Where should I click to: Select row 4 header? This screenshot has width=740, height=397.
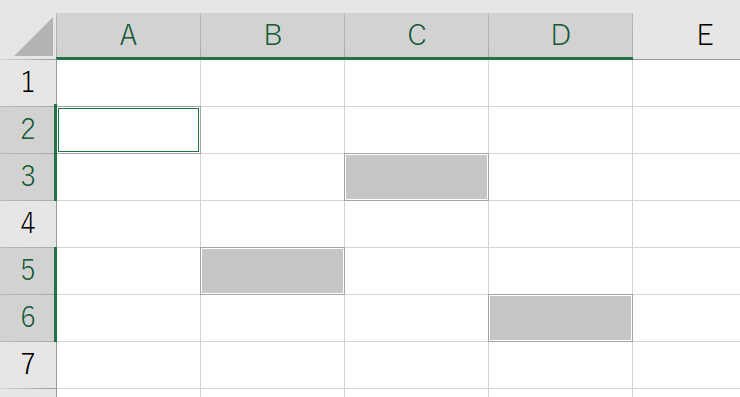tap(27, 224)
